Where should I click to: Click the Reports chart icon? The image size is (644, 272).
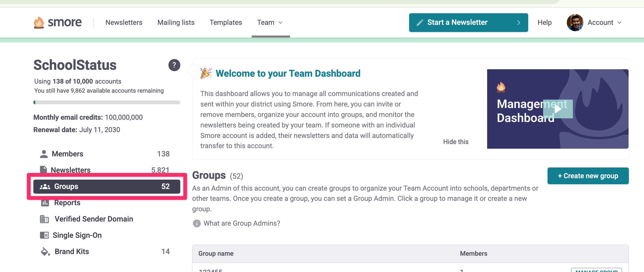45,203
